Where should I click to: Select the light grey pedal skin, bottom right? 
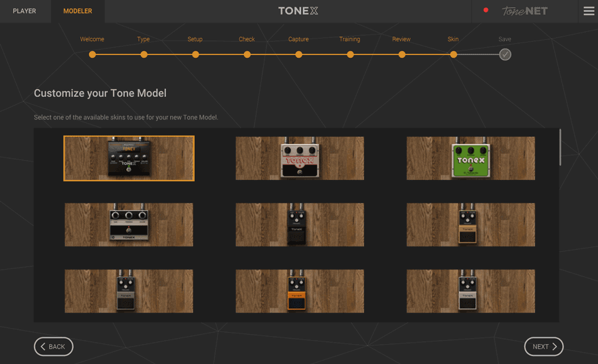click(x=470, y=291)
